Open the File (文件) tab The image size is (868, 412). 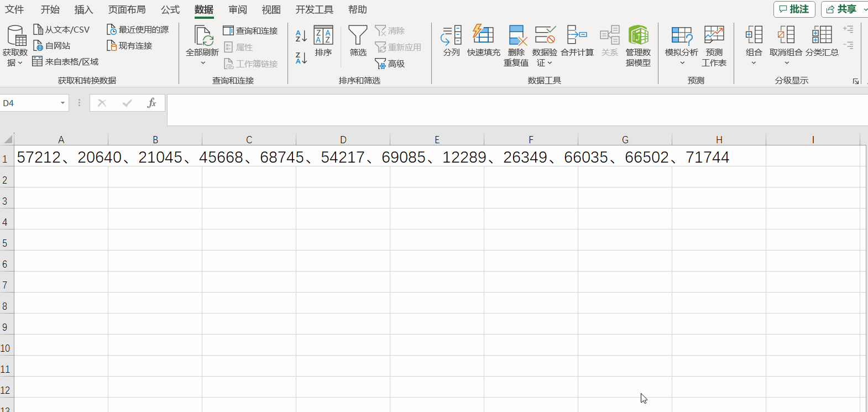click(14, 9)
